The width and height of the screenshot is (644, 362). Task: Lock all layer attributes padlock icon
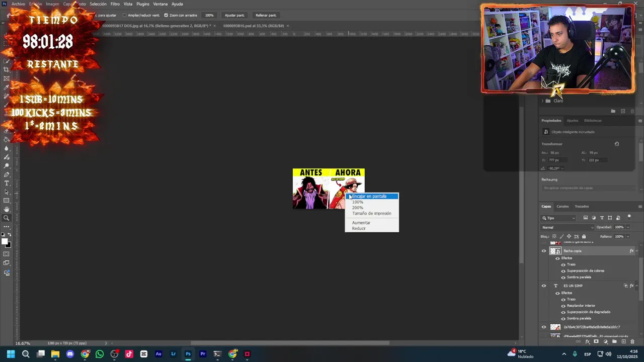584,236
